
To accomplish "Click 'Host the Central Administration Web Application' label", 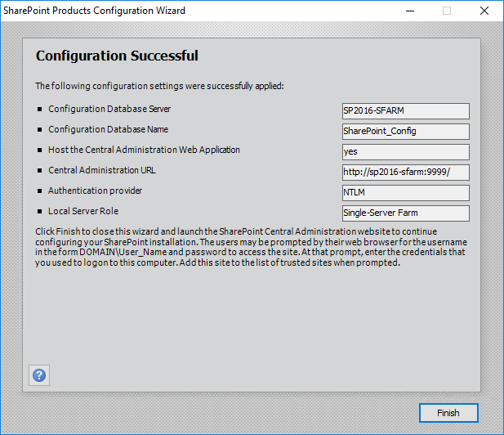I will point(144,150).
